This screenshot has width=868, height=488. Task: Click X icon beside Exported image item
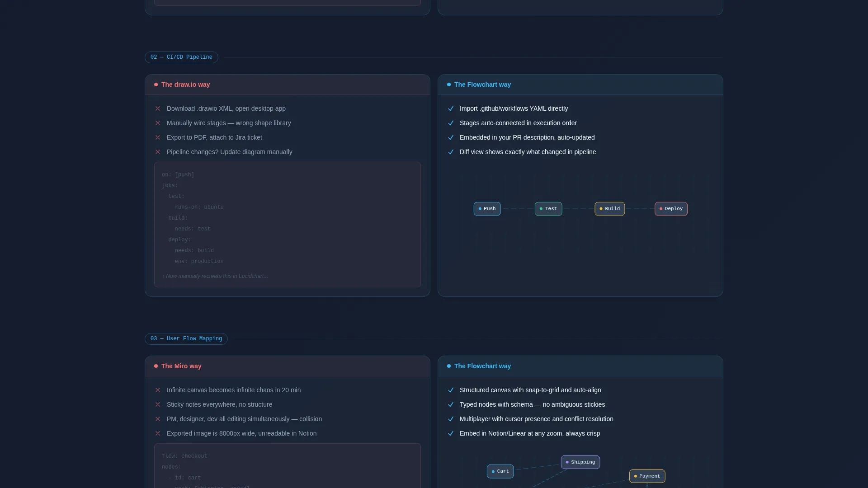158,433
